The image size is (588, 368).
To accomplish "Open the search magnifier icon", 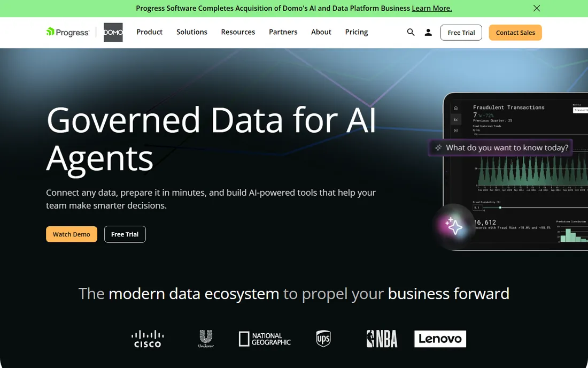I will [x=411, y=32].
